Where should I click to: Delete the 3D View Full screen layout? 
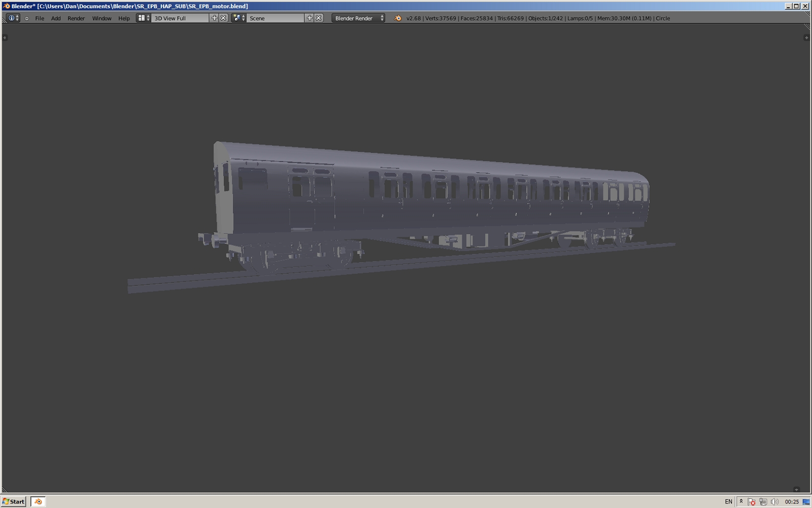223,18
